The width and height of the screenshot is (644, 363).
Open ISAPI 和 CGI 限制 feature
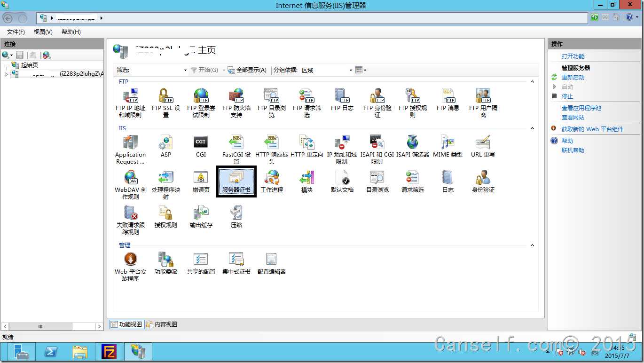[x=377, y=149]
